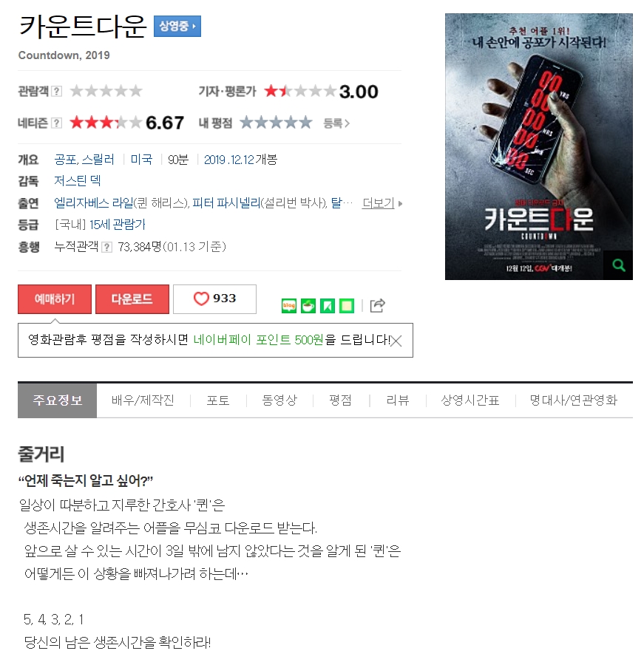This screenshot has height=665, width=644.
Task: Click the red 다운로드 button
Action: click(x=132, y=299)
